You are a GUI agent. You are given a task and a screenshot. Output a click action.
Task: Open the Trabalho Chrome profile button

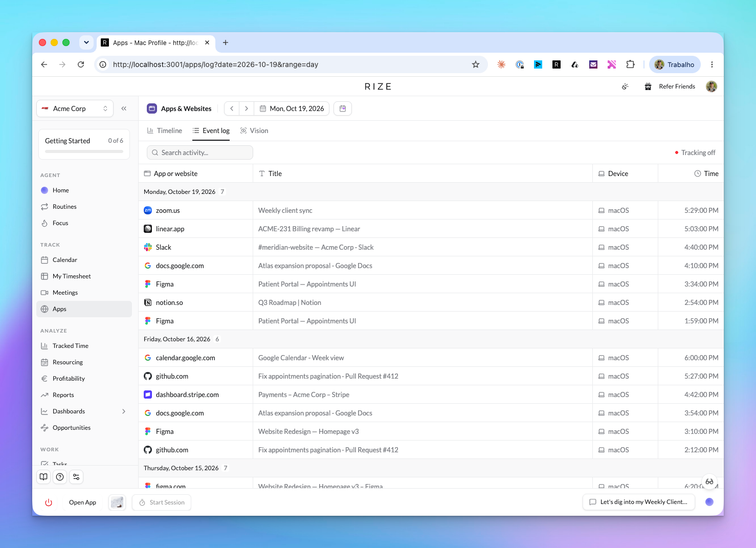[x=675, y=64]
